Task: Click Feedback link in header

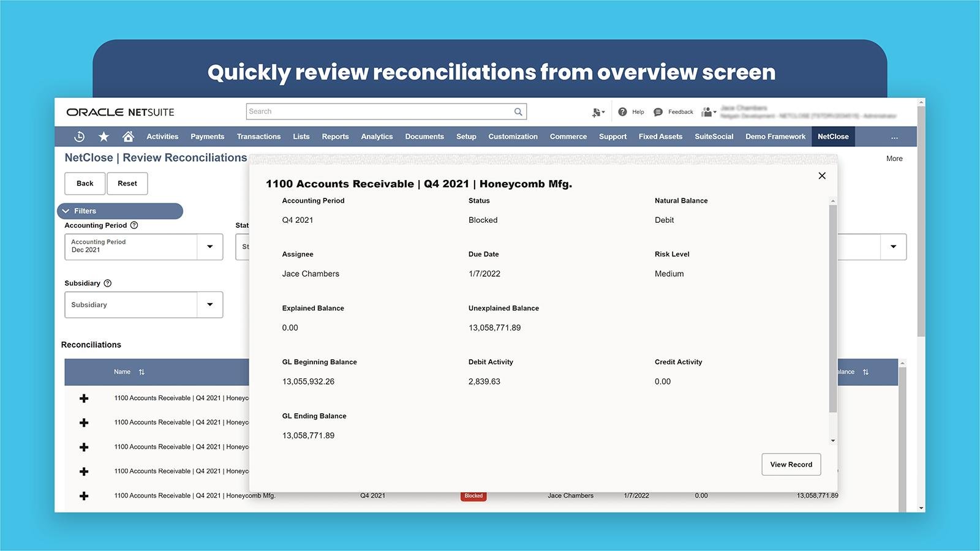Action: pyautogui.click(x=680, y=112)
